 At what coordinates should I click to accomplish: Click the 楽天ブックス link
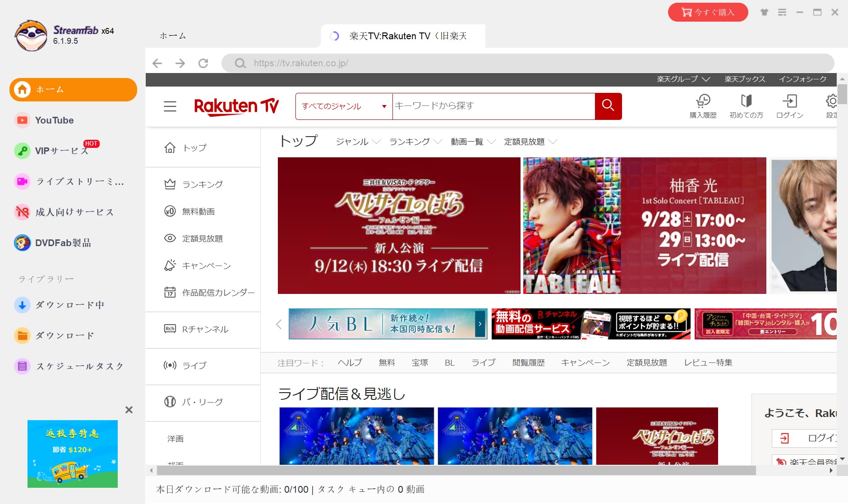point(745,79)
